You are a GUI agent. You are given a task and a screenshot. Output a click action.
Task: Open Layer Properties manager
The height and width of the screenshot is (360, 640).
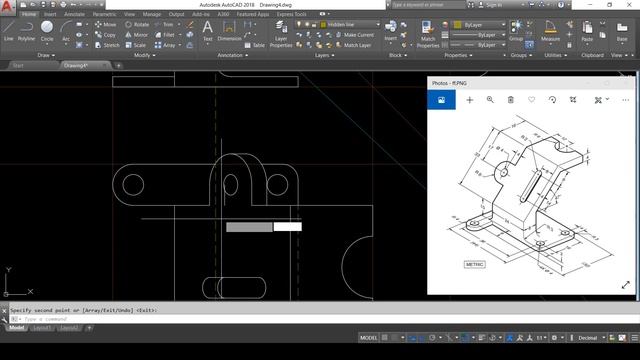point(281,34)
